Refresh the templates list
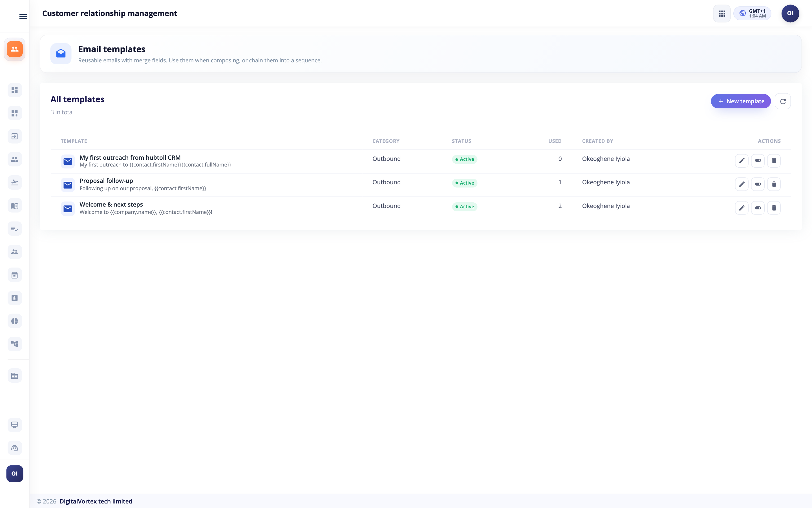Screen dimensions: 812x508 [x=783, y=101]
